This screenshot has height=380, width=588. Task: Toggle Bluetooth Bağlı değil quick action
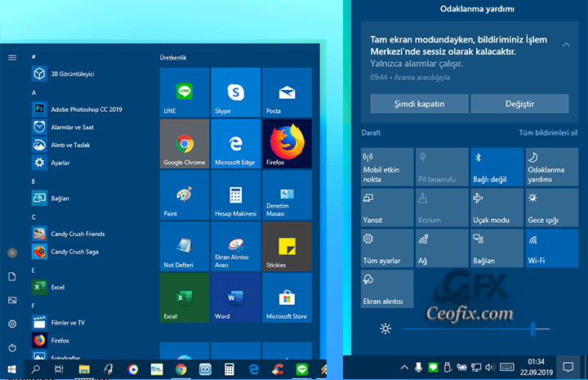tap(497, 167)
